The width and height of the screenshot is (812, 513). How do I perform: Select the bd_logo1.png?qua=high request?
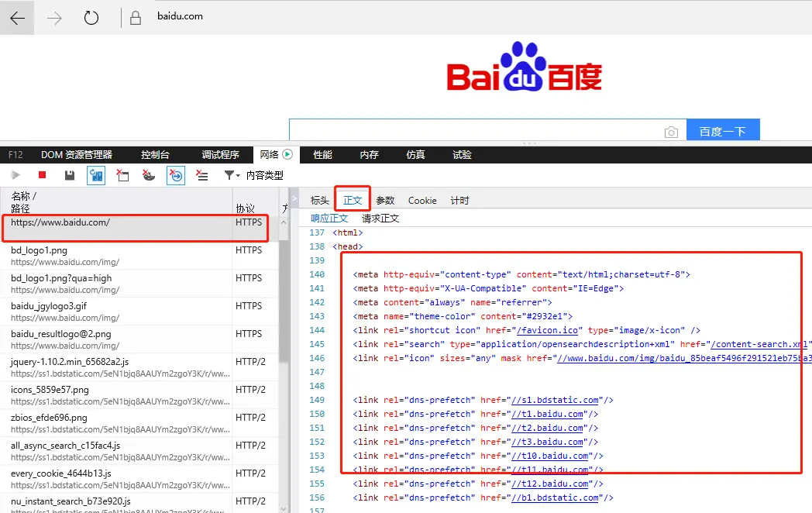pyautogui.click(x=139, y=284)
